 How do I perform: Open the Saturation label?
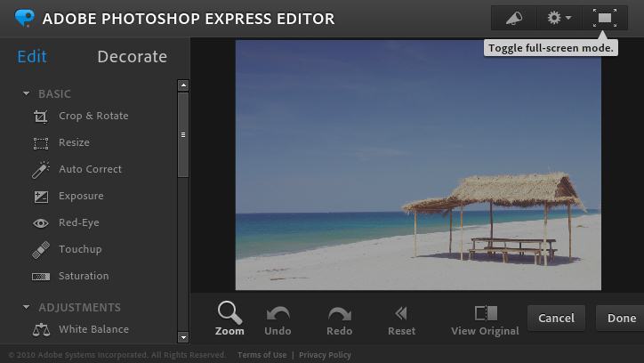coord(84,276)
